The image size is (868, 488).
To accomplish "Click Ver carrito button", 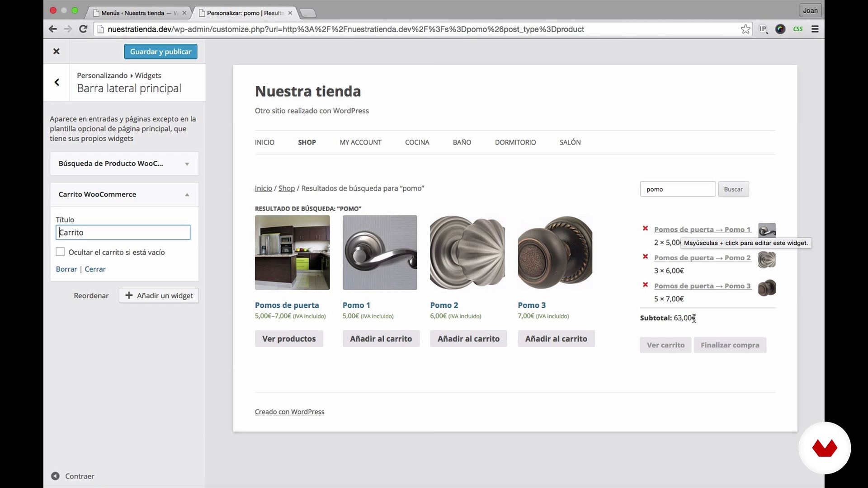I will click(x=665, y=345).
